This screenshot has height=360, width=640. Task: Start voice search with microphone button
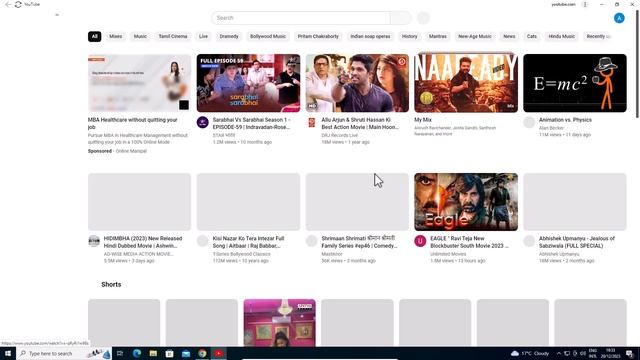click(x=423, y=18)
